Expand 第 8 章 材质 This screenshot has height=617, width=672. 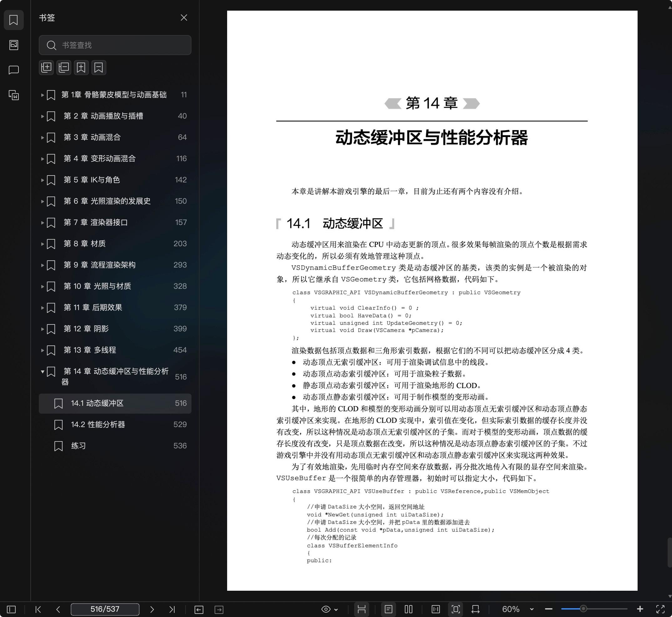click(x=43, y=244)
